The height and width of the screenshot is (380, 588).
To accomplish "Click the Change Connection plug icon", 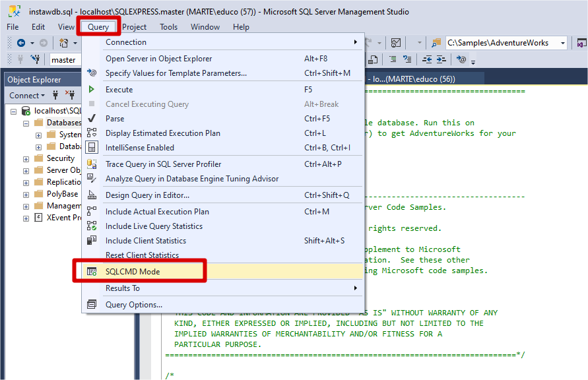I will 35,59.
